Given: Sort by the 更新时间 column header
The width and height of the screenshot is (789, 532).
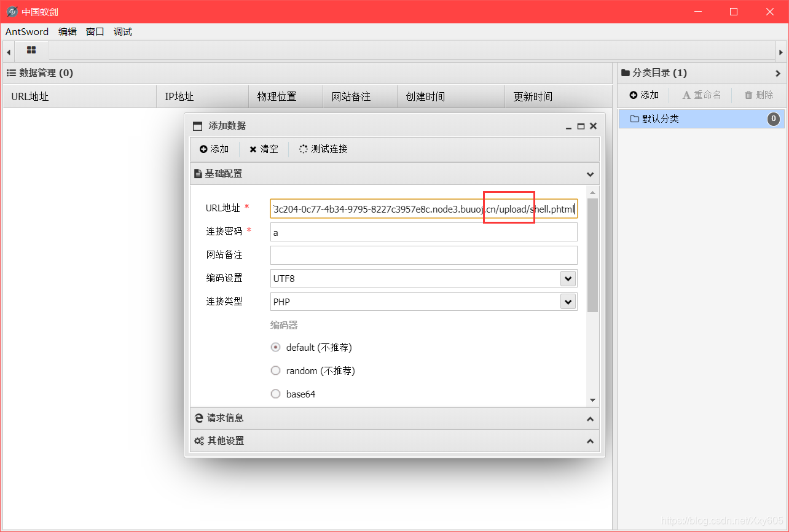Looking at the screenshot, I should [x=558, y=96].
